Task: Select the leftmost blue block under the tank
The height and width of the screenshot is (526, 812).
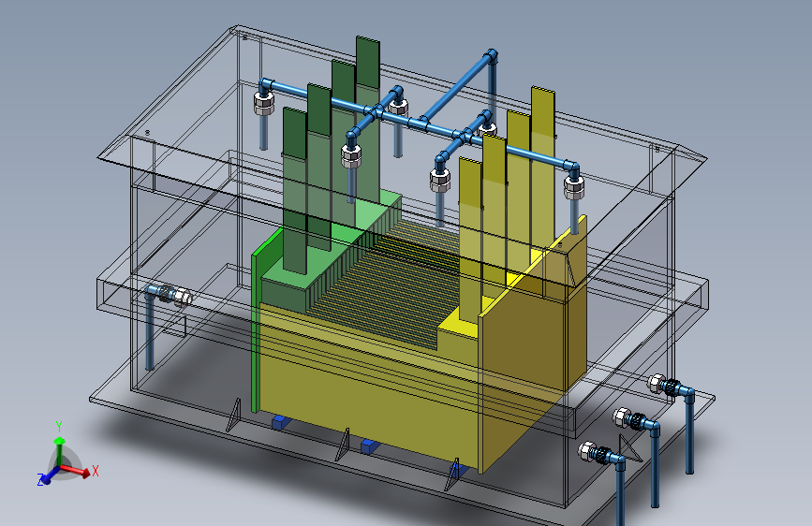Action: pos(281,423)
